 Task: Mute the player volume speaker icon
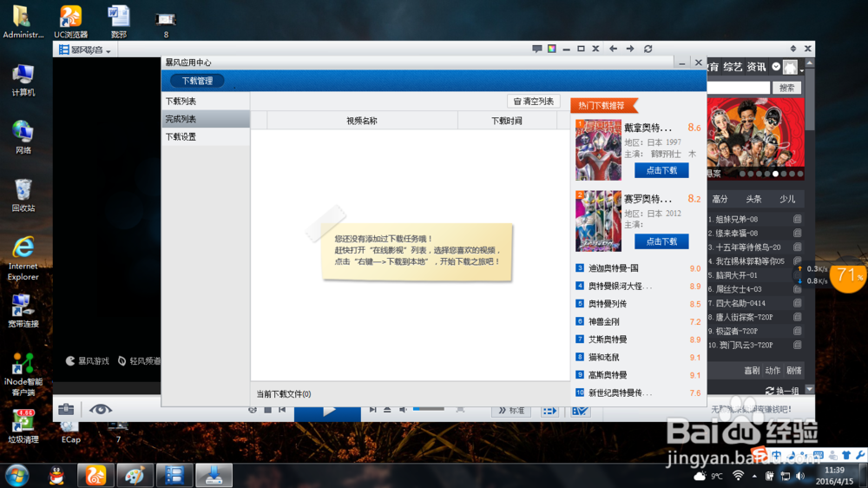click(403, 409)
